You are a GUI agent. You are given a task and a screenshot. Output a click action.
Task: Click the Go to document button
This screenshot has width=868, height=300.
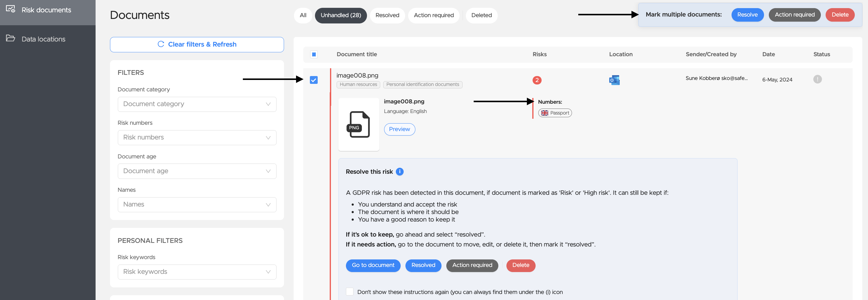point(373,265)
